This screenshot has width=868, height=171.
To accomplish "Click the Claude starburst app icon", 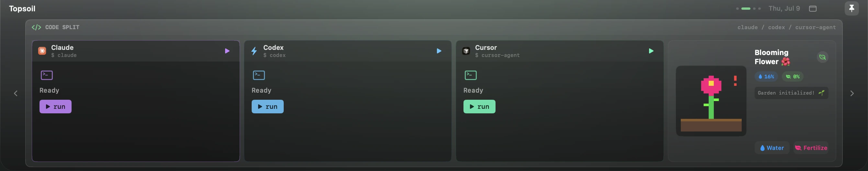I will 42,51.
